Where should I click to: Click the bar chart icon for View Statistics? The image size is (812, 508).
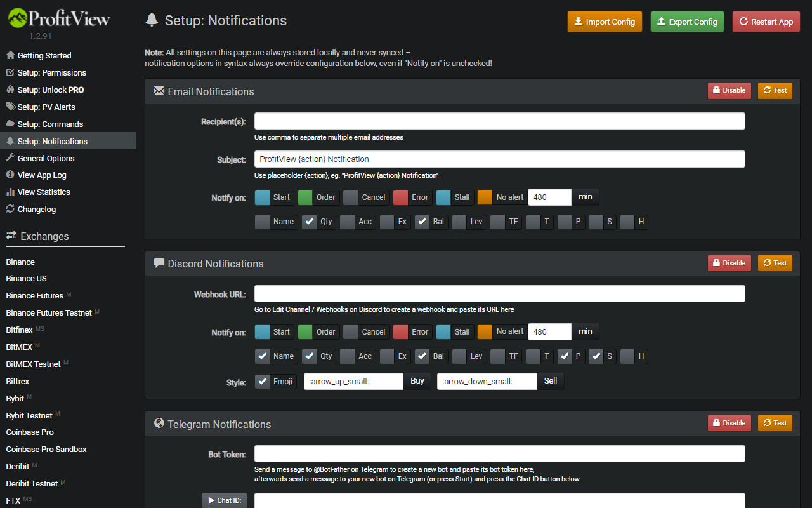coord(10,192)
